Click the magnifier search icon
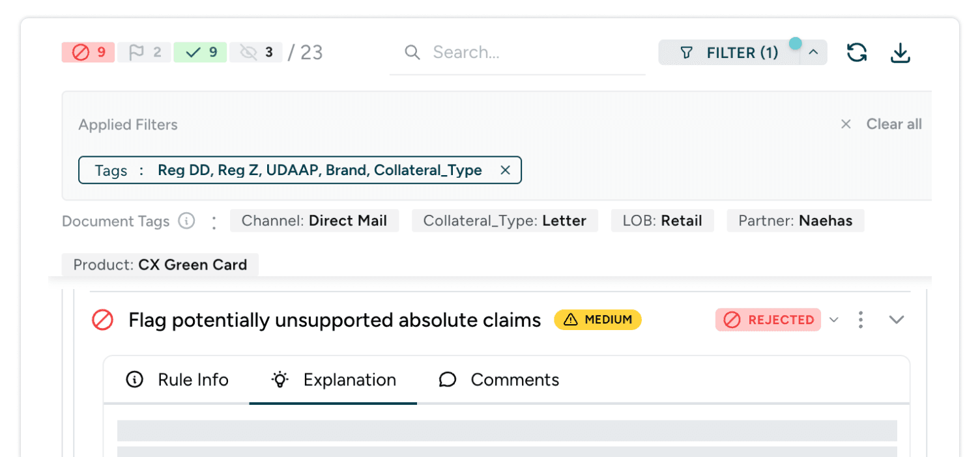Image resolution: width=980 pixels, height=457 pixels. (412, 53)
